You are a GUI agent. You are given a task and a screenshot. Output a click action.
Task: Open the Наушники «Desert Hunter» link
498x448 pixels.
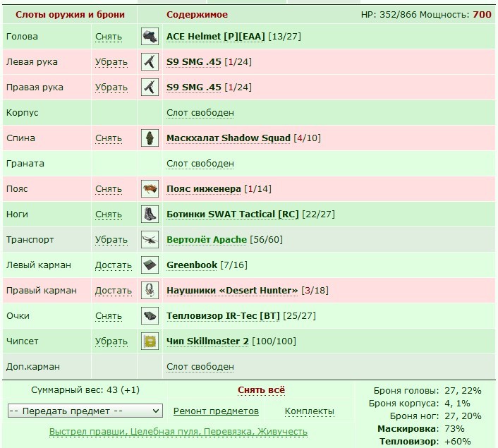coord(232,291)
